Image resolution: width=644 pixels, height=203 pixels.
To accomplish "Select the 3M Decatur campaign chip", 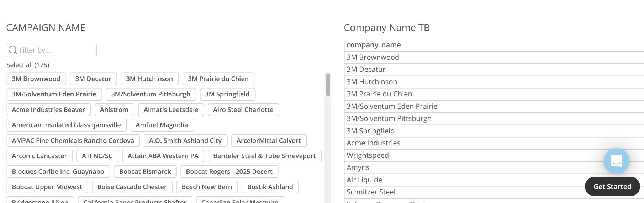I will point(93,79).
